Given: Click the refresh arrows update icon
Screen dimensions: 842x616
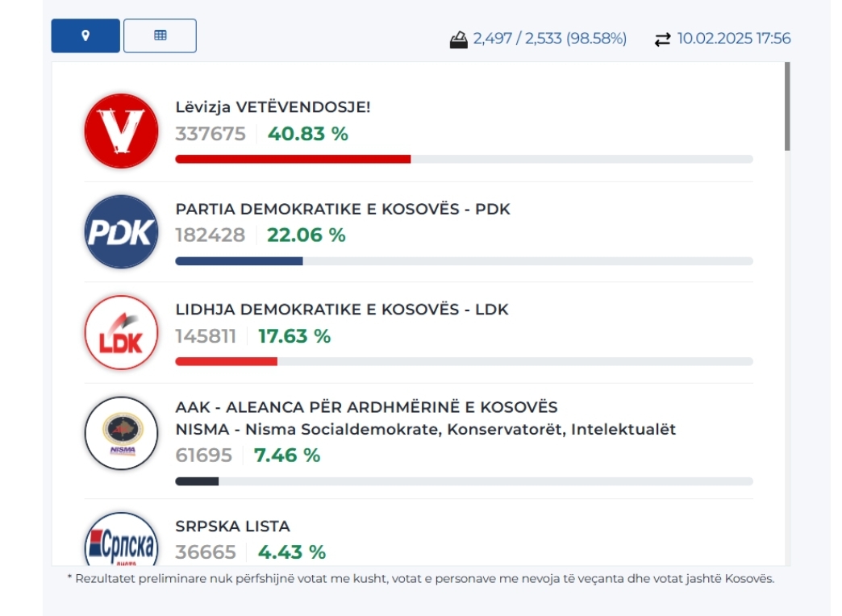Looking at the screenshot, I should point(662,40).
